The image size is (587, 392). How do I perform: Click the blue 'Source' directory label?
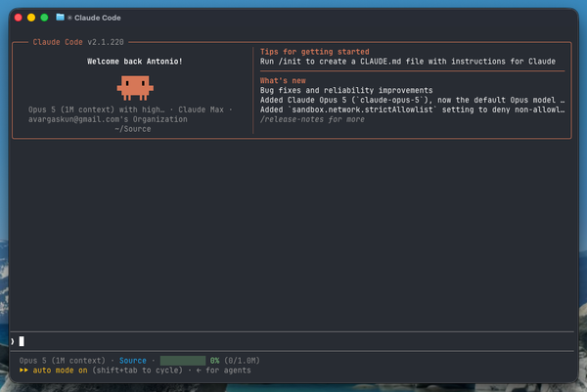[x=133, y=361]
